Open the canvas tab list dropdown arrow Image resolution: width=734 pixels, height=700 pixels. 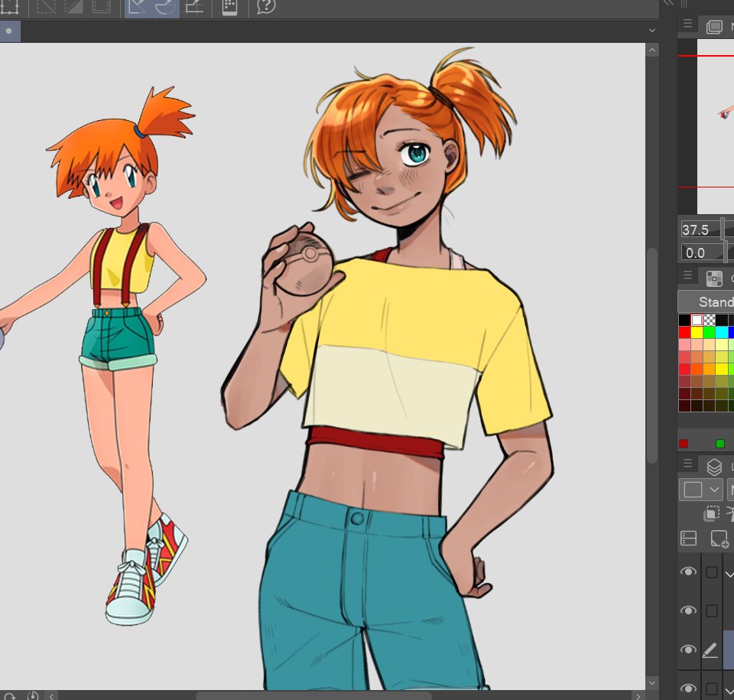click(x=652, y=31)
